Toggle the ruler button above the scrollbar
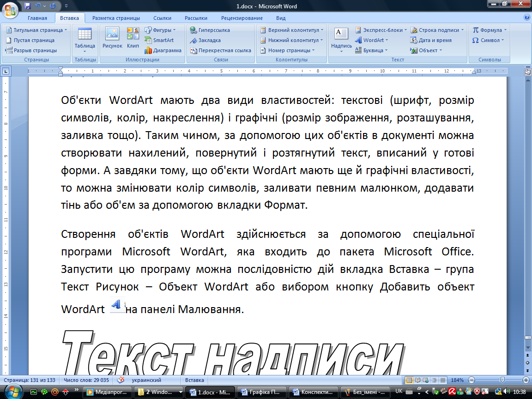Screen dimensions: 532x399 click(527, 72)
